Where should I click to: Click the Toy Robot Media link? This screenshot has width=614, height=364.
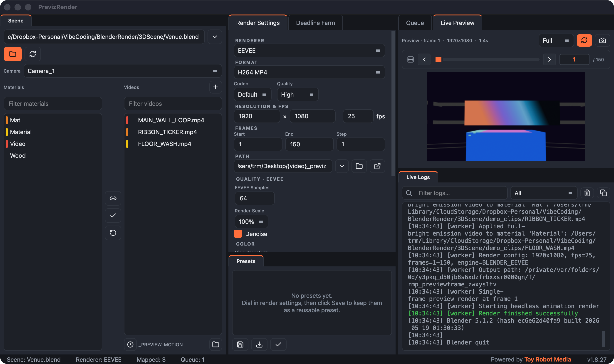coord(547,359)
